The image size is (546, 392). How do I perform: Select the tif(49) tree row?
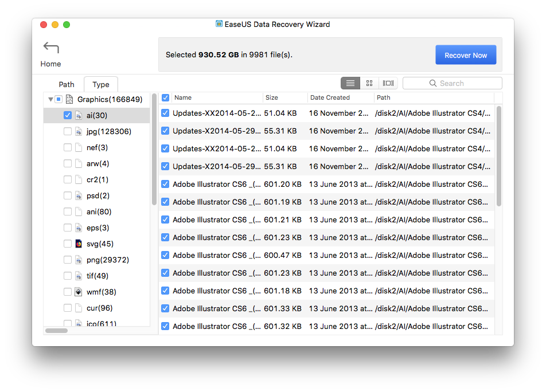97,276
